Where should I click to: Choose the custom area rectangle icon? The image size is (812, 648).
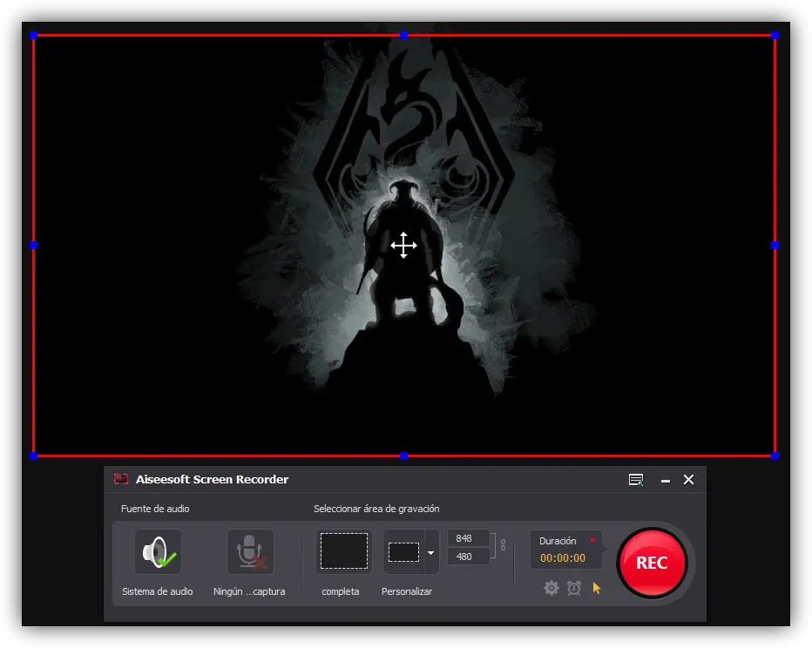404,551
